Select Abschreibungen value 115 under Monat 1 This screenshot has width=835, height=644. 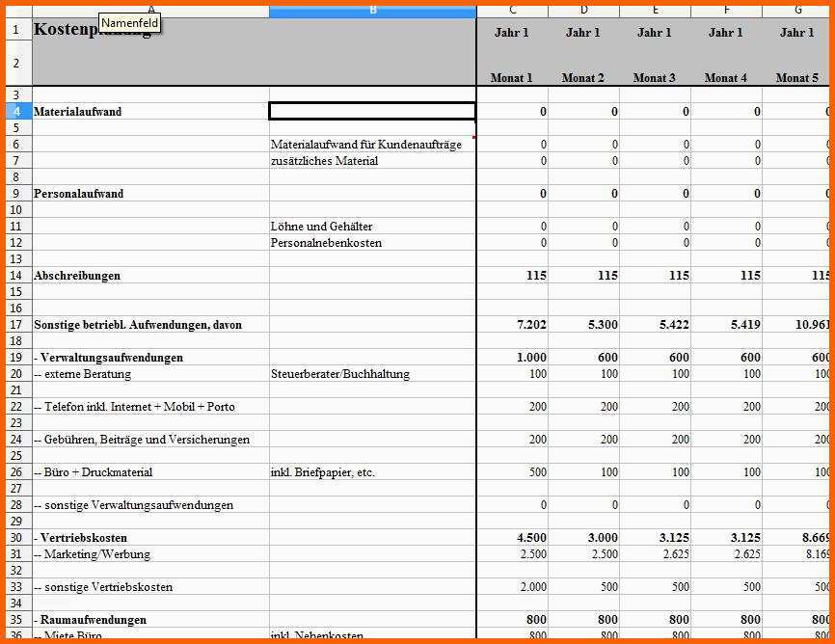(x=512, y=276)
